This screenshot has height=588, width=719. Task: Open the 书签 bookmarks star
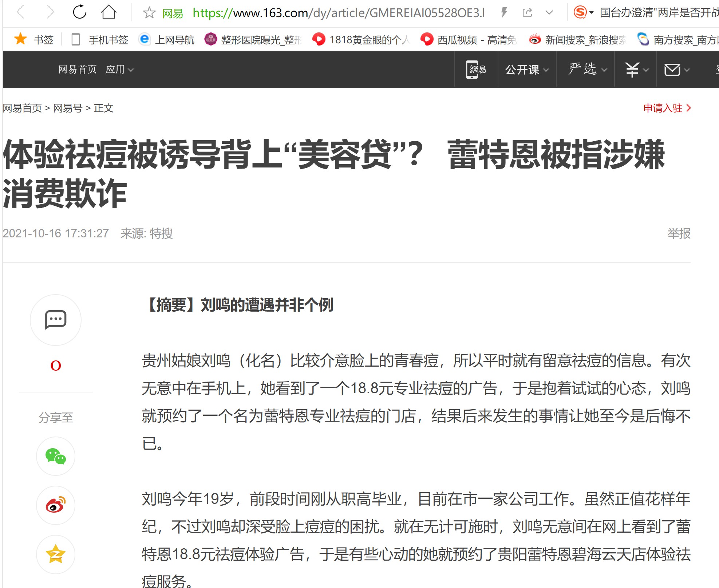pyautogui.click(x=33, y=39)
